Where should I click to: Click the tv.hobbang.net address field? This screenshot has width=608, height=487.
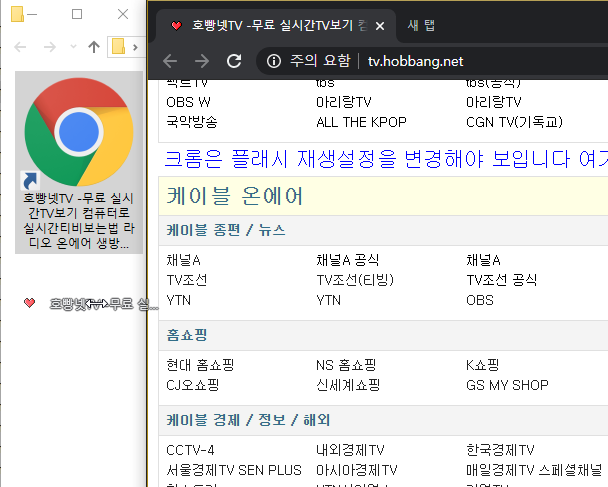pos(415,61)
